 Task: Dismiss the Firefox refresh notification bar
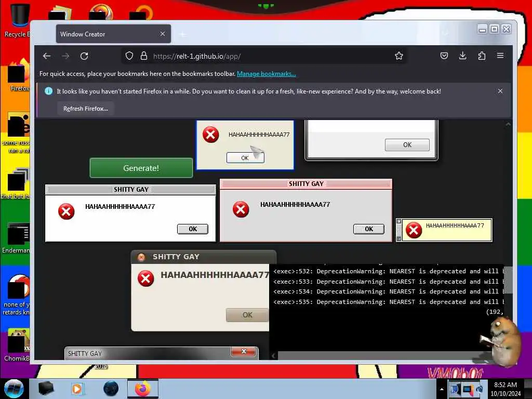coord(500,91)
